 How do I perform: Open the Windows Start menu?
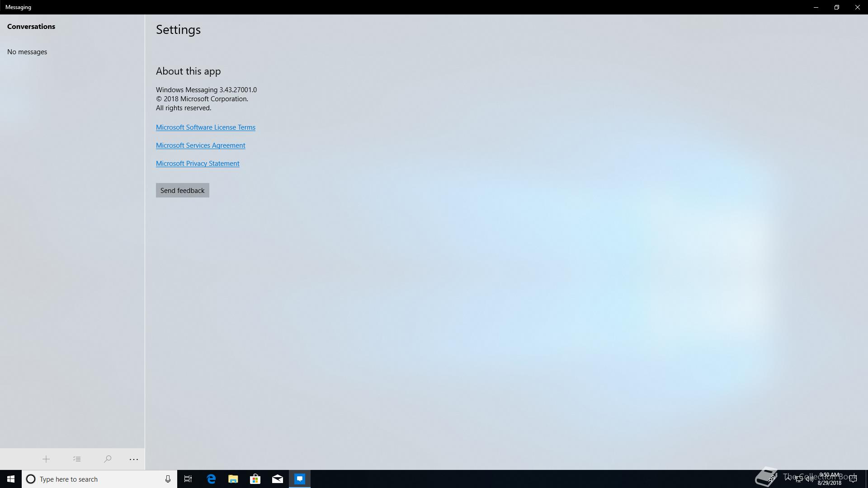click(11, 479)
